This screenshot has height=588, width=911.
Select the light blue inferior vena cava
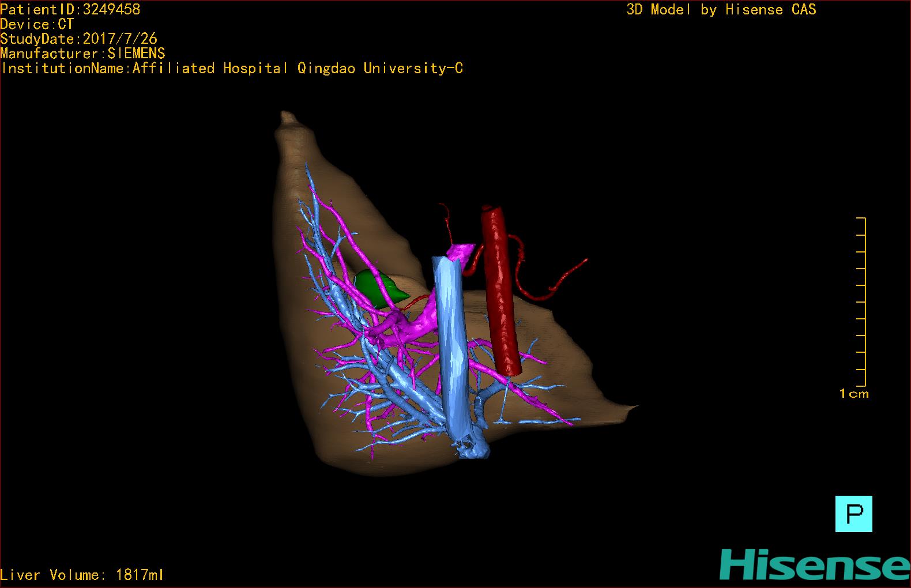click(453, 352)
